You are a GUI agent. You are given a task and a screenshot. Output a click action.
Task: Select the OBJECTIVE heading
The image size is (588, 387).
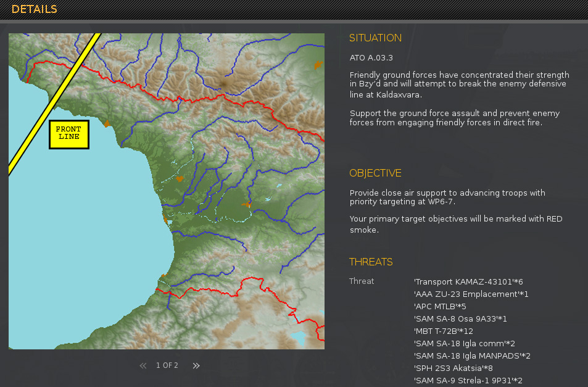(x=375, y=173)
